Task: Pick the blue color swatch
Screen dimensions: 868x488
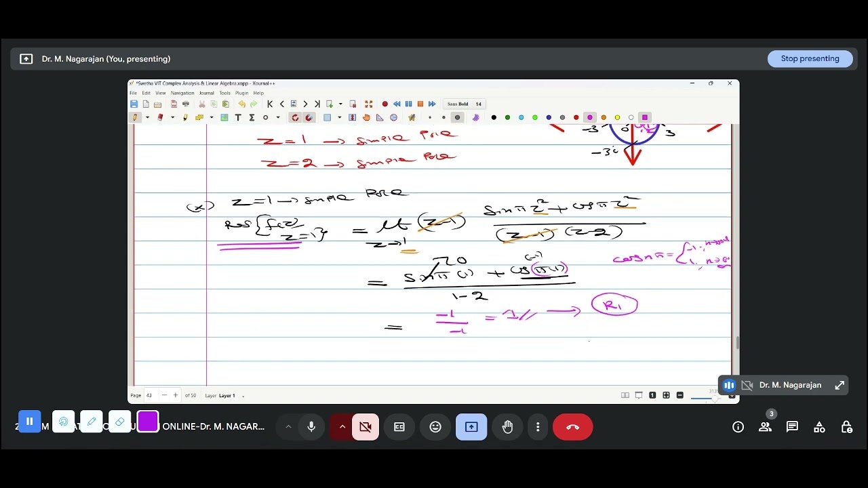Action: [x=549, y=117]
